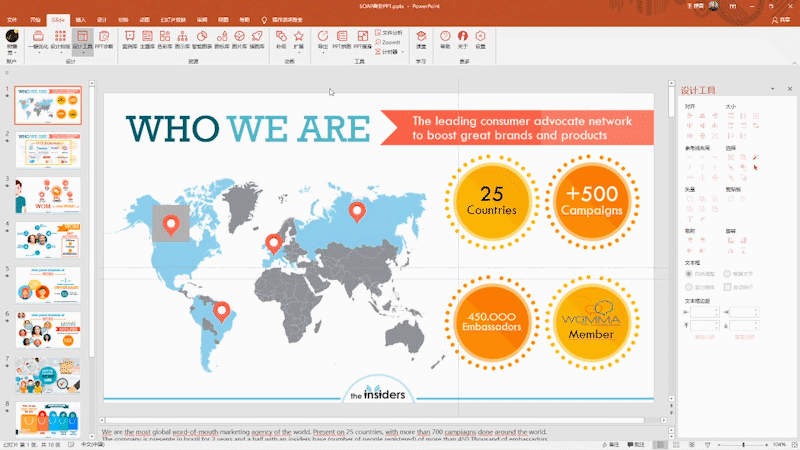Open 文件分析 file analysis

click(389, 33)
